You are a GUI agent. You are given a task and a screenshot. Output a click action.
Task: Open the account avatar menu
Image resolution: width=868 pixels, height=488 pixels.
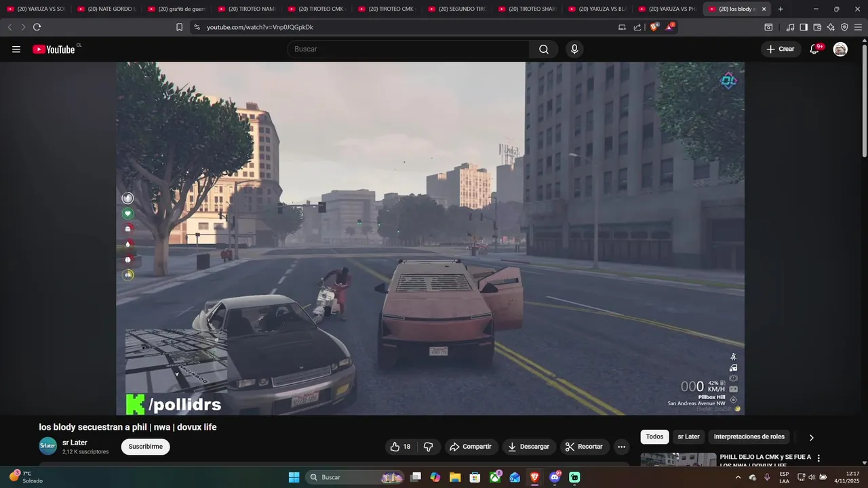[x=840, y=49]
